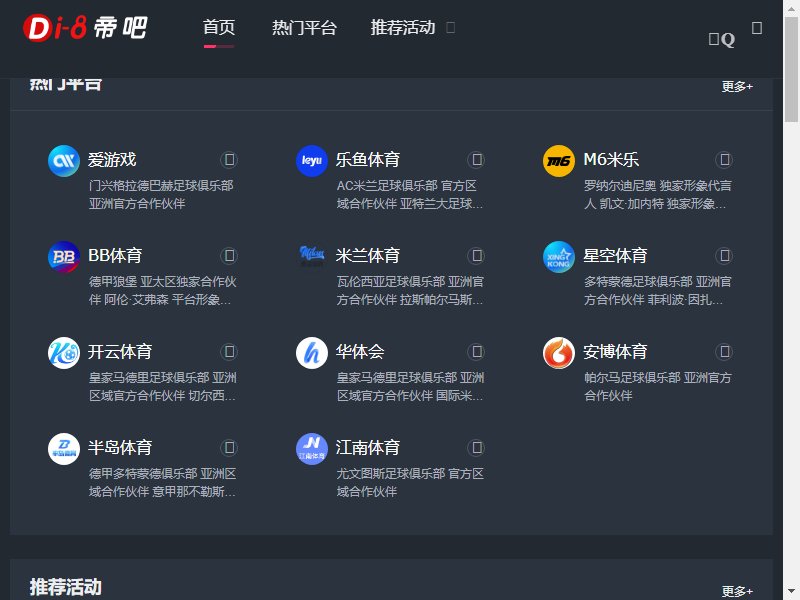The image size is (800, 600).
Task: Open the 乐鱼体育 title link
Action: coord(368,160)
